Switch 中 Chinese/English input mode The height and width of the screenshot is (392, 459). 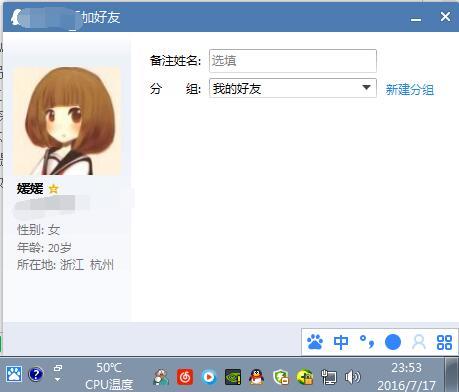[341, 342]
